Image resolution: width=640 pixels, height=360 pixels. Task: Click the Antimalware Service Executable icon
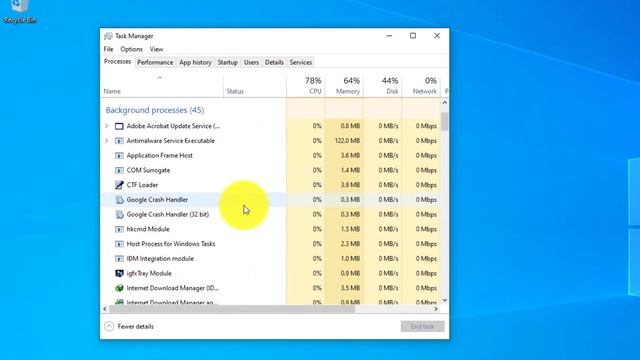(119, 141)
